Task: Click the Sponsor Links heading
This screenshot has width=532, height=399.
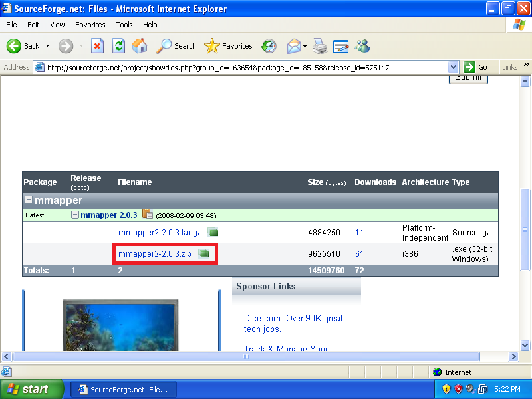Action: (265, 287)
